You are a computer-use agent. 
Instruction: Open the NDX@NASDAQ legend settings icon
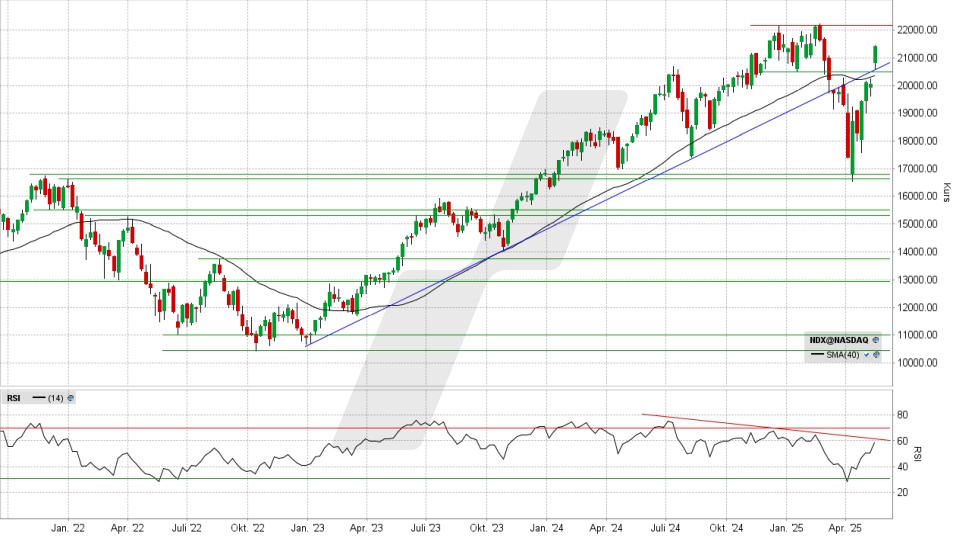coord(876,340)
